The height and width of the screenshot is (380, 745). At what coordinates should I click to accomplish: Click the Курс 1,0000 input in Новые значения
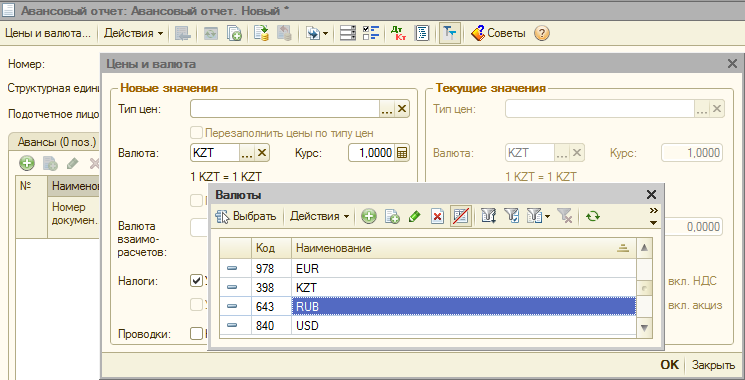click(x=372, y=153)
